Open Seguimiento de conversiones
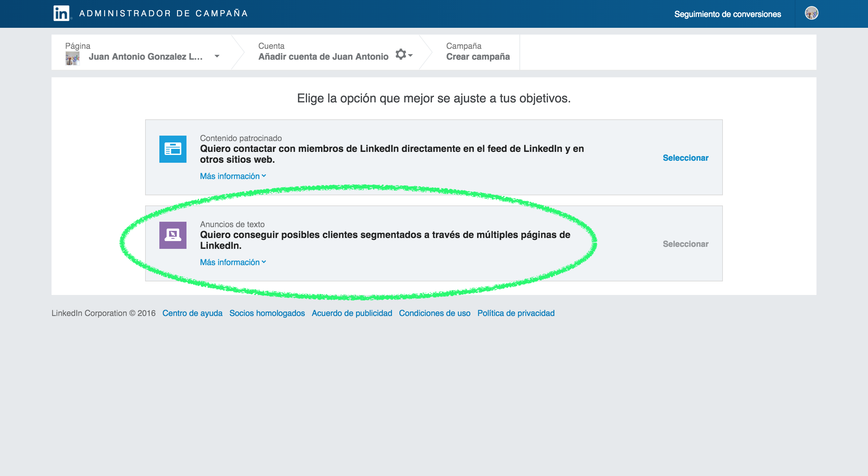 728,14
